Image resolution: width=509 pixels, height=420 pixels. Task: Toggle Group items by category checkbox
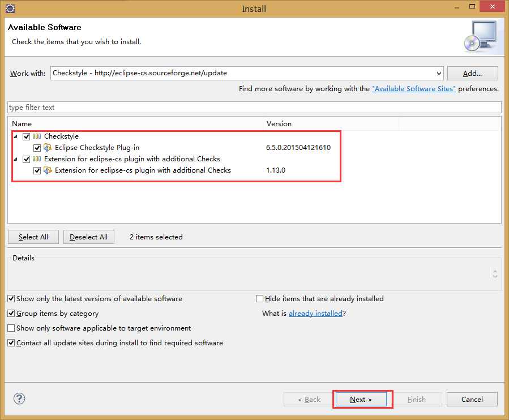click(x=11, y=313)
